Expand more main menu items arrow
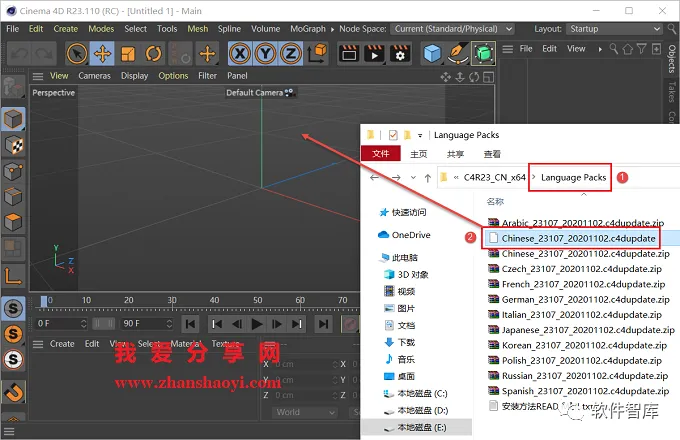680x440 pixels. (x=332, y=29)
